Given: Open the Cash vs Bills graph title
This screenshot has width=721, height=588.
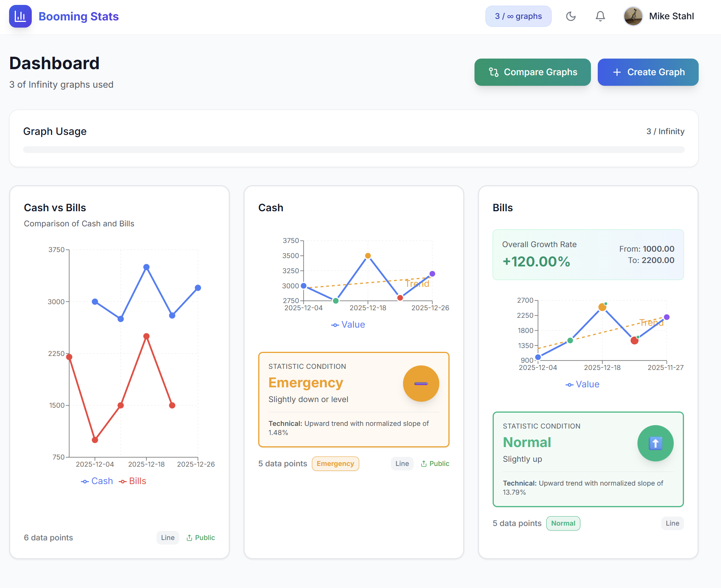Looking at the screenshot, I should 55,208.
